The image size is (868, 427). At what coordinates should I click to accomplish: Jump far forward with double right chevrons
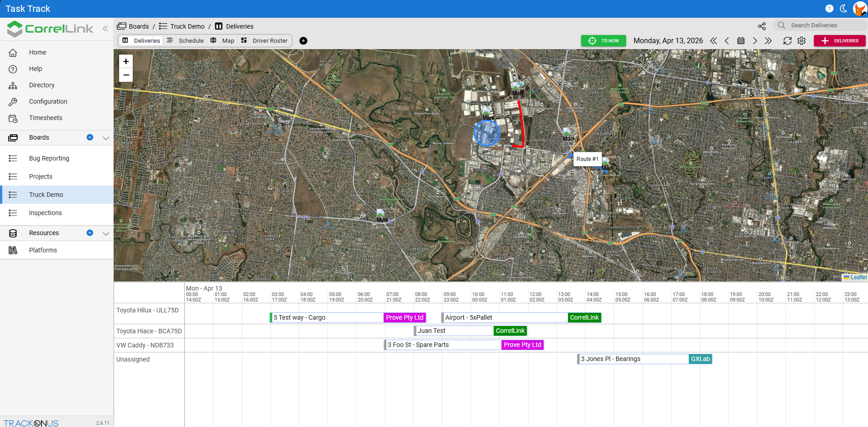point(768,41)
